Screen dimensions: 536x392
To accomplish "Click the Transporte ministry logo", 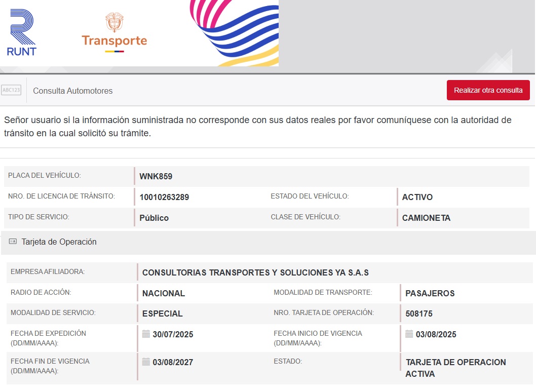I will point(114,33).
